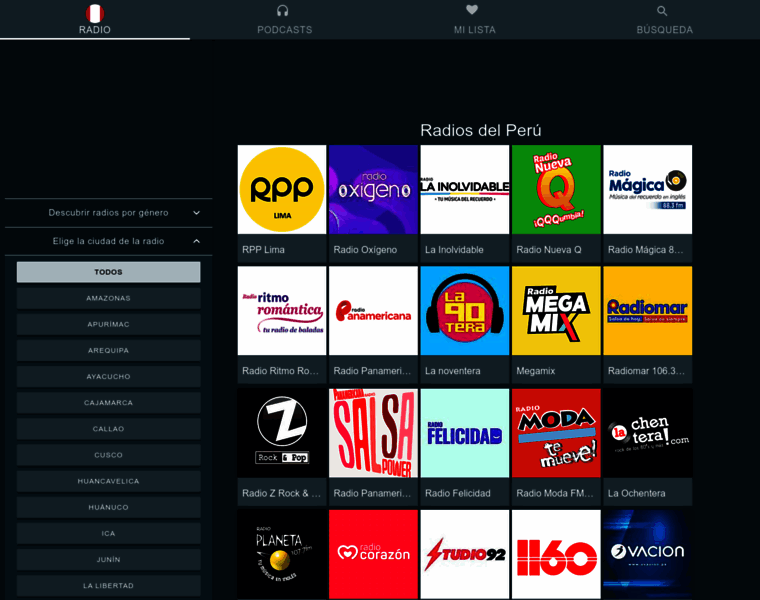Open Panamericana Salsa Power logo
Viewport: 760px width, 600px height.
[x=373, y=433]
